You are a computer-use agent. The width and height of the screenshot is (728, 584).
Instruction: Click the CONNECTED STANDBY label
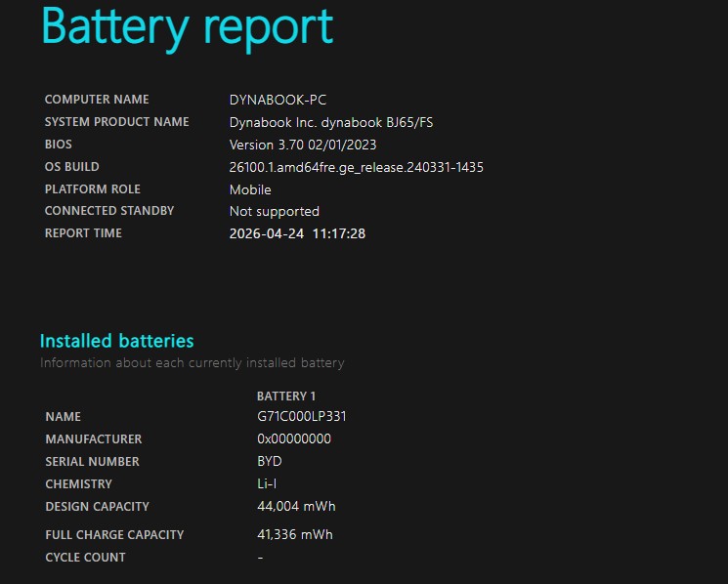pyautogui.click(x=109, y=211)
